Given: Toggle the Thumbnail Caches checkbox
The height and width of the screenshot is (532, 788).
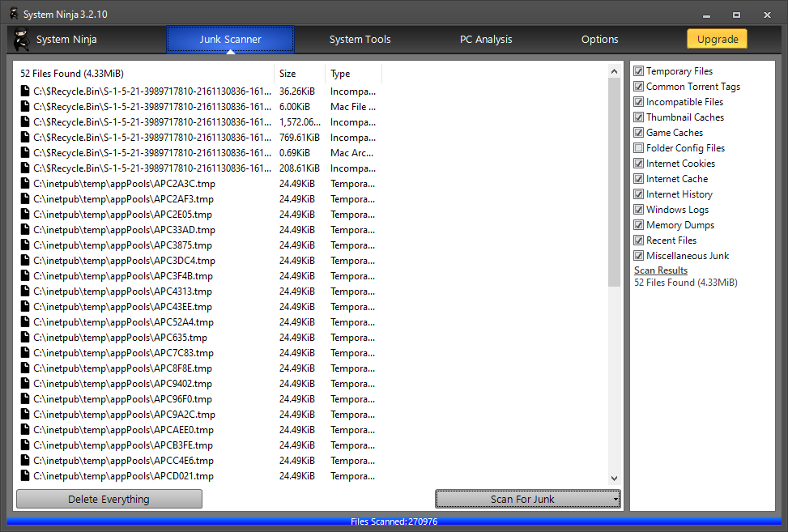Looking at the screenshot, I should pos(638,117).
